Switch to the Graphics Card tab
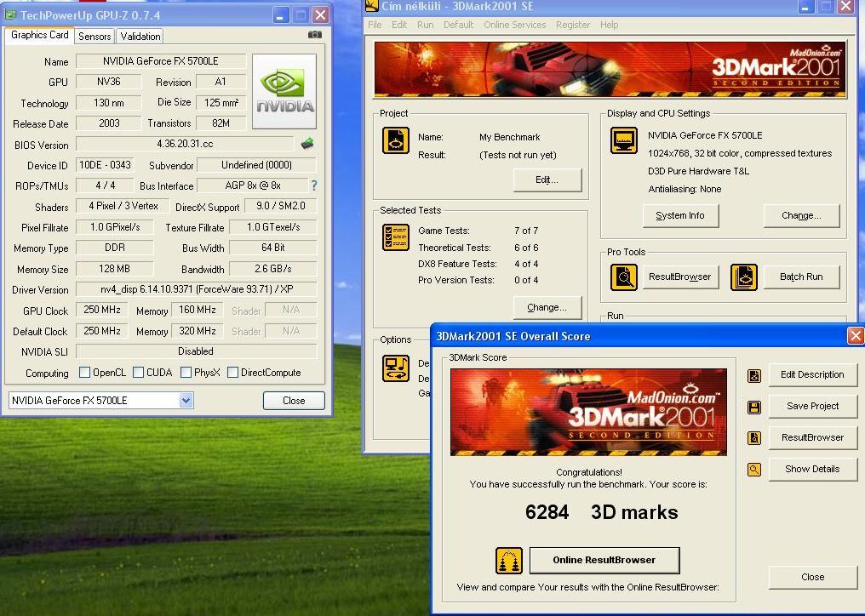This screenshot has height=616, width=865. (x=39, y=35)
